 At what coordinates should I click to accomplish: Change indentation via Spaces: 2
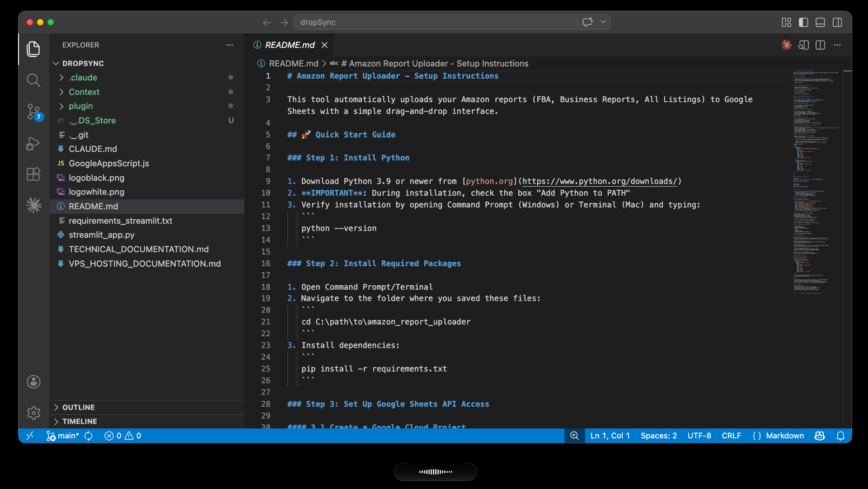[658, 436]
